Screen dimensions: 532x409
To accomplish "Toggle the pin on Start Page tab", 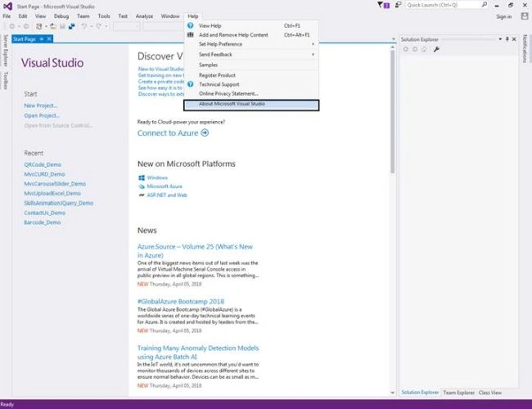I will 42,39.
